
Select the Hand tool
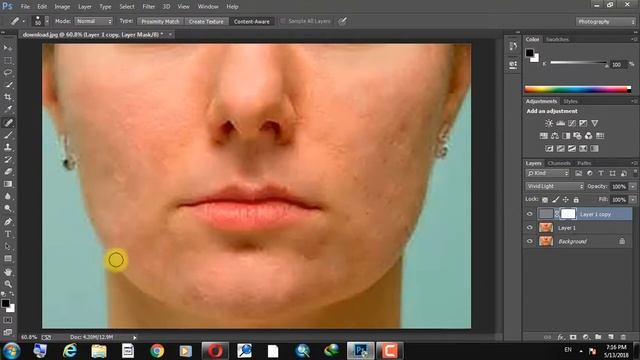pyautogui.click(x=8, y=271)
